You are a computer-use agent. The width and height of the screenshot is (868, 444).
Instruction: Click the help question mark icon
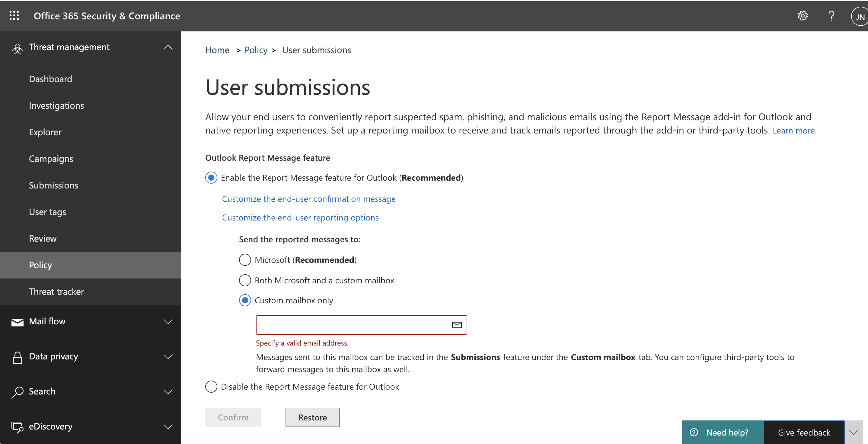pos(831,16)
